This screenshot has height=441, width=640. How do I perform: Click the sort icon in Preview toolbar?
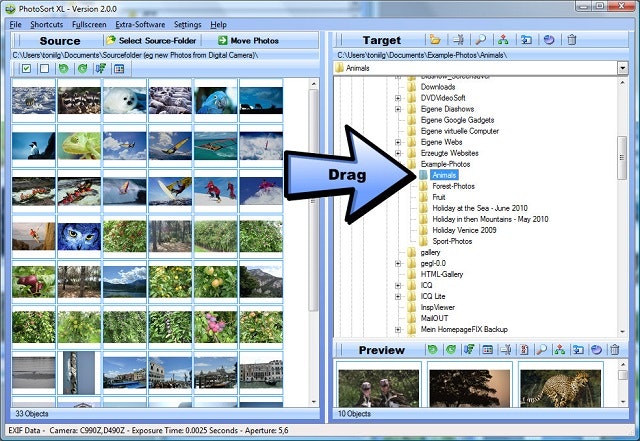(x=469, y=350)
